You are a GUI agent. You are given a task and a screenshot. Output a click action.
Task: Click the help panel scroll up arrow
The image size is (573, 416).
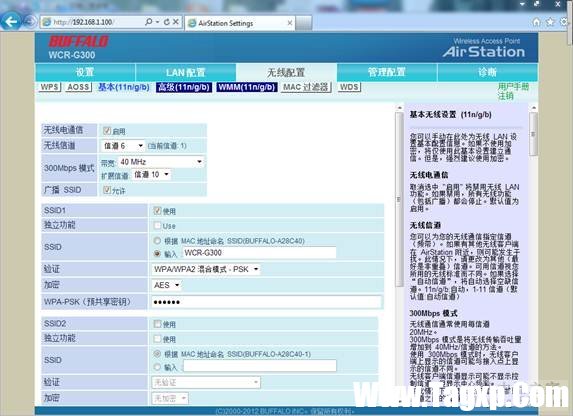534,108
